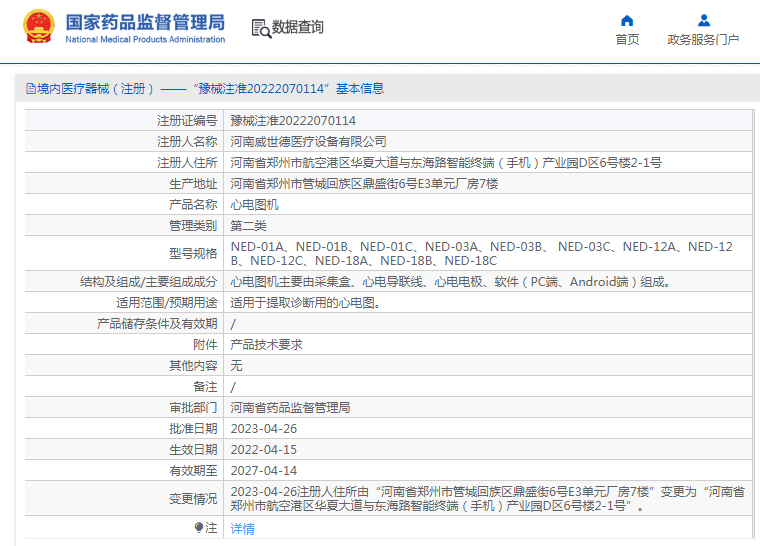760x546 pixels.
Task: Open the 数据查询 search icon
Action: 261,29
